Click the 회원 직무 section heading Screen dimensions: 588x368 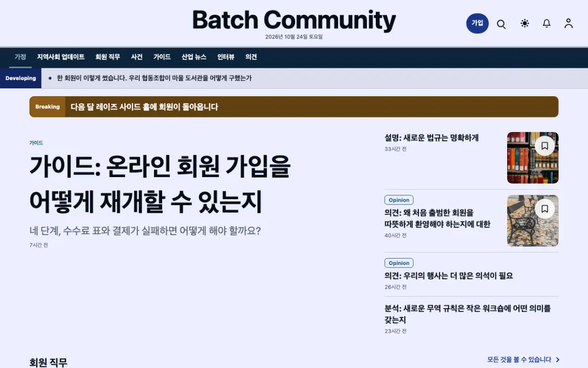click(x=48, y=363)
